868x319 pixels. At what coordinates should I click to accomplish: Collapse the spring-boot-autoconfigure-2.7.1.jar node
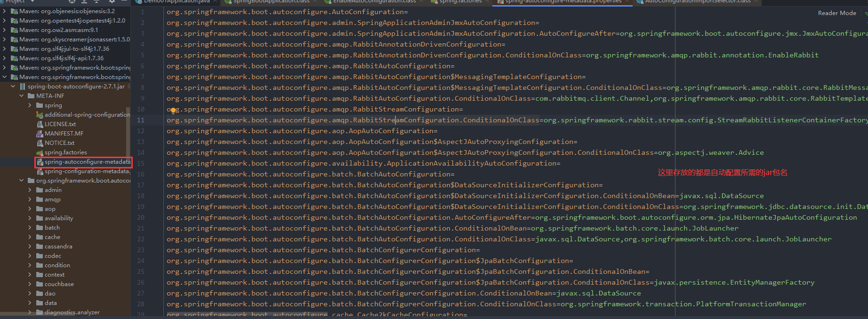(13, 87)
